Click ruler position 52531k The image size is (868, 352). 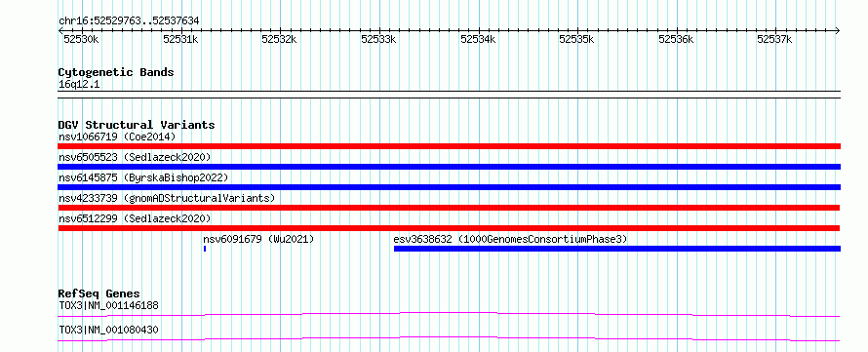pyautogui.click(x=180, y=39)
